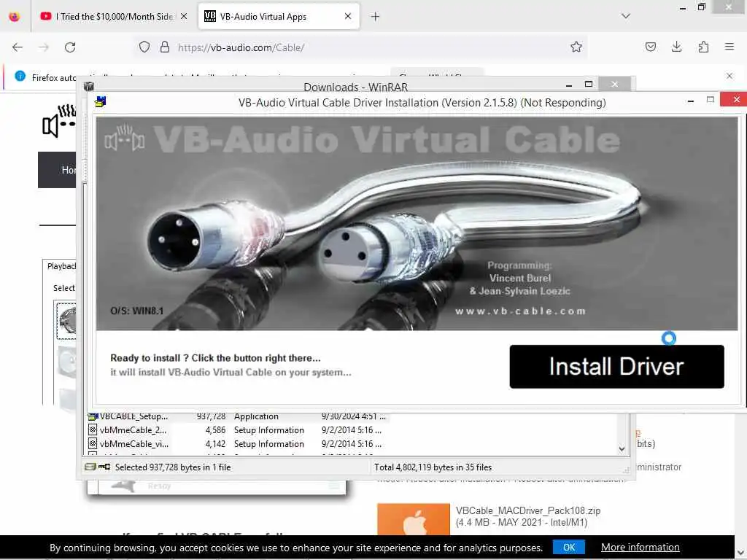Viewport: 747px width, 560px height.
Task: Open the Firefox downloads panel
Action: click(x=676, y=47)
